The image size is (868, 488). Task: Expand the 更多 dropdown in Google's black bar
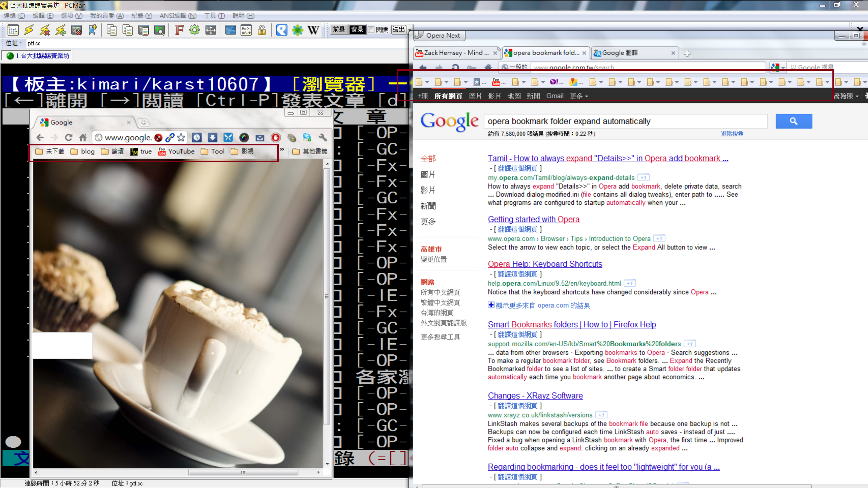pyautogui.click(x=578, y=96)
